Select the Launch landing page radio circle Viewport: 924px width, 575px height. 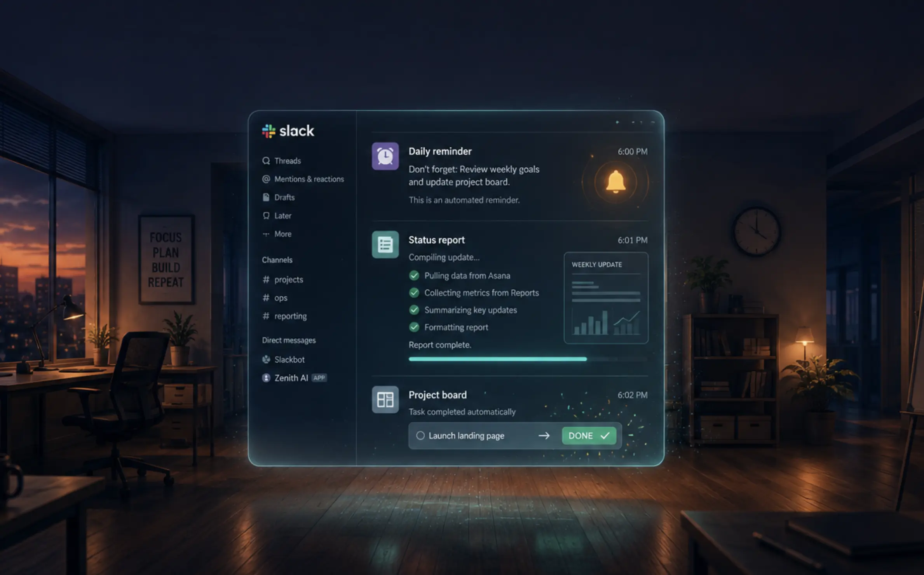[420, 436]
